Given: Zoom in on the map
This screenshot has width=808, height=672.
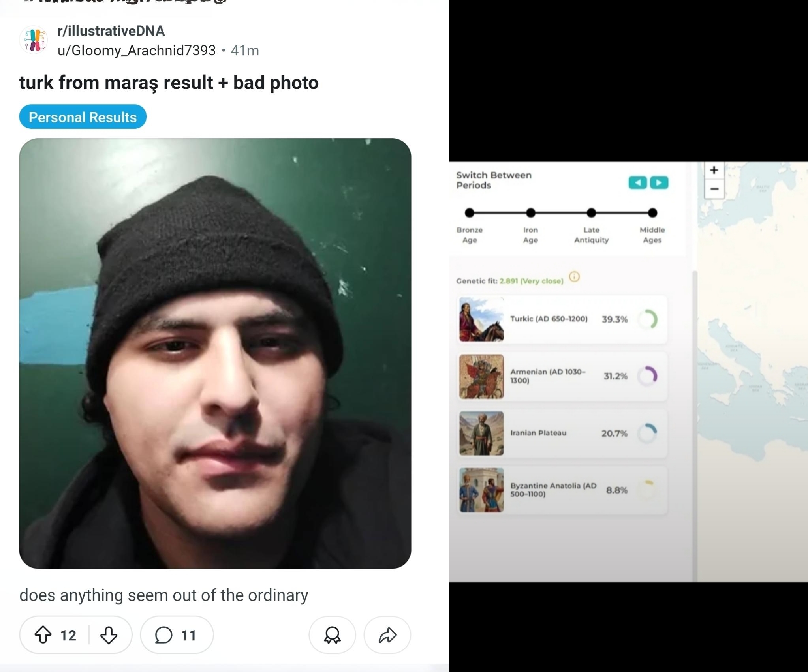Looking at the screenshot, I should click(x=714, y=170).
